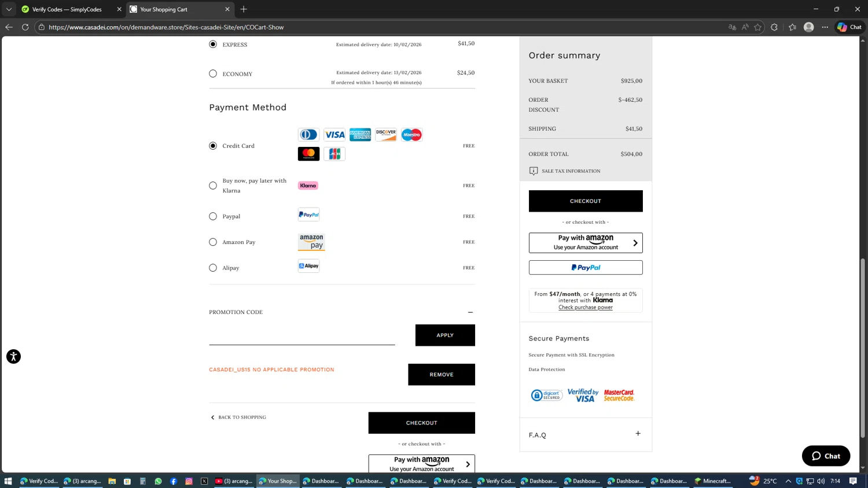868x488 pixels.
Task: Click the Visa card logo
Action: 334,135
